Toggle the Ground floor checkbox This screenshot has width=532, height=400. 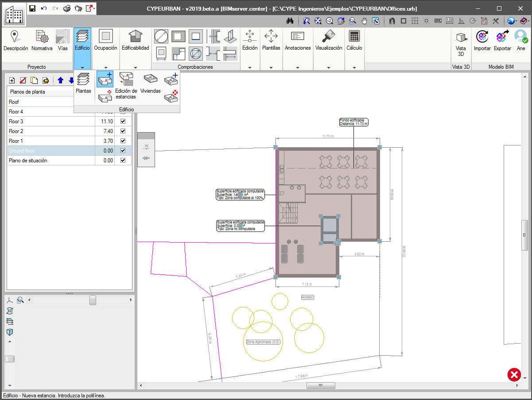tap(123, 151)
